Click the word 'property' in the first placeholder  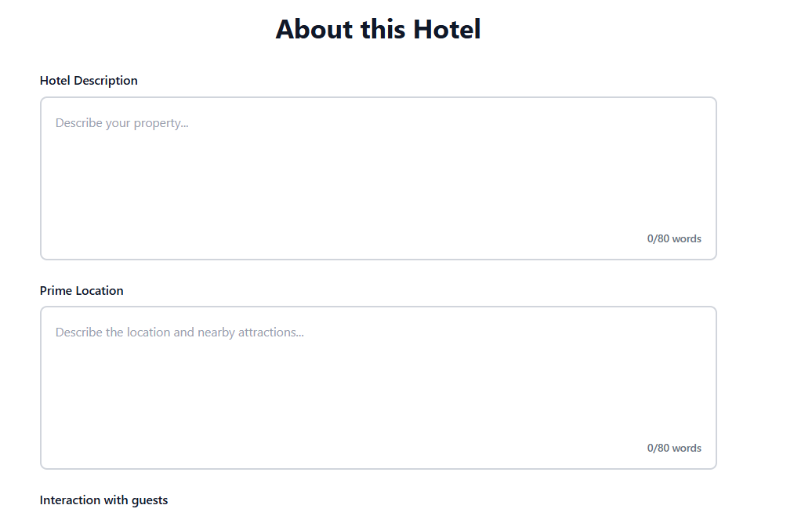coord(161,123)
